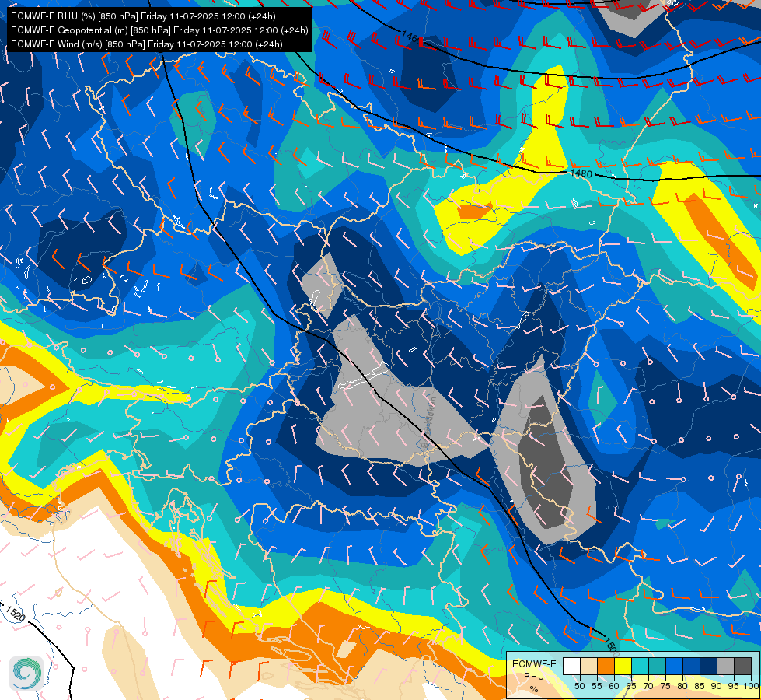
Task: Select the ECMWF-E Wind (m/s) header line
Action: point(147,44)
